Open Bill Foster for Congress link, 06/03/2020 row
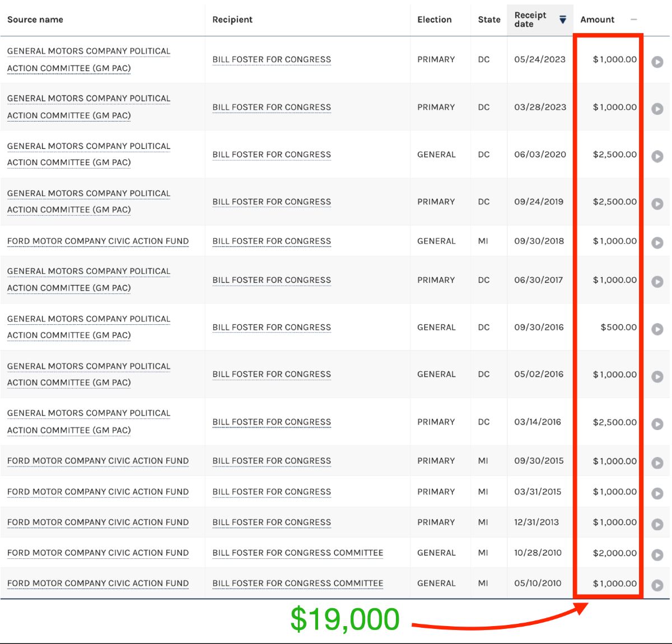672x644 pixels. point(272,155)
